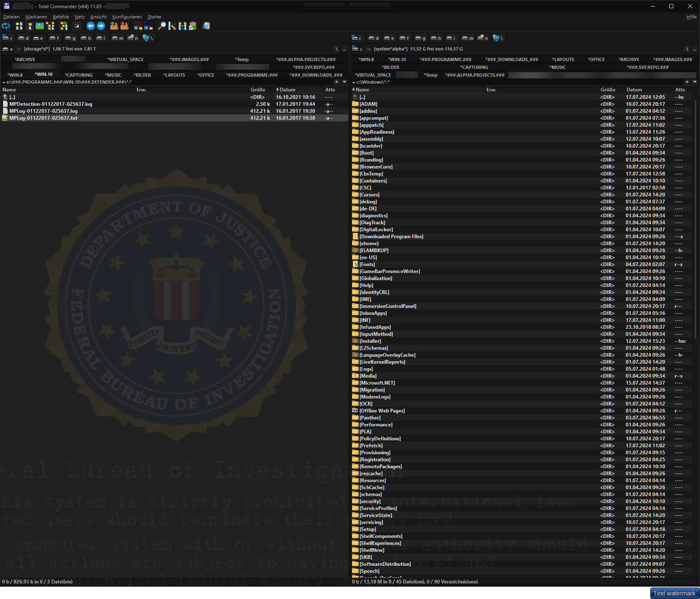Select the [Fonts] folder row

click(522, 264)
